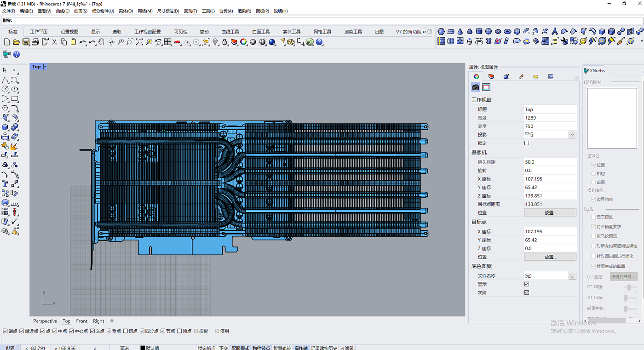The width and height of the screenshot is (644, 350).
Task: Select the Pan hand tool
Action: click(101, 42)
